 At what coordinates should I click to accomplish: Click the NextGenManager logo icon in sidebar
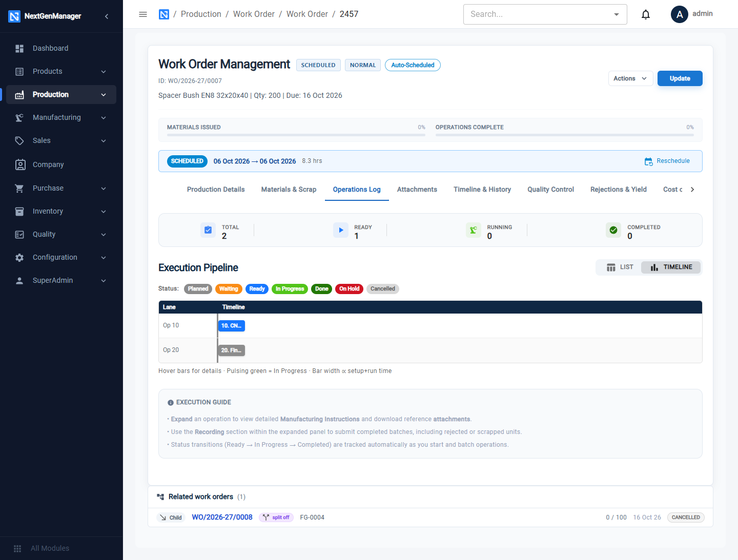pos(14,16)
